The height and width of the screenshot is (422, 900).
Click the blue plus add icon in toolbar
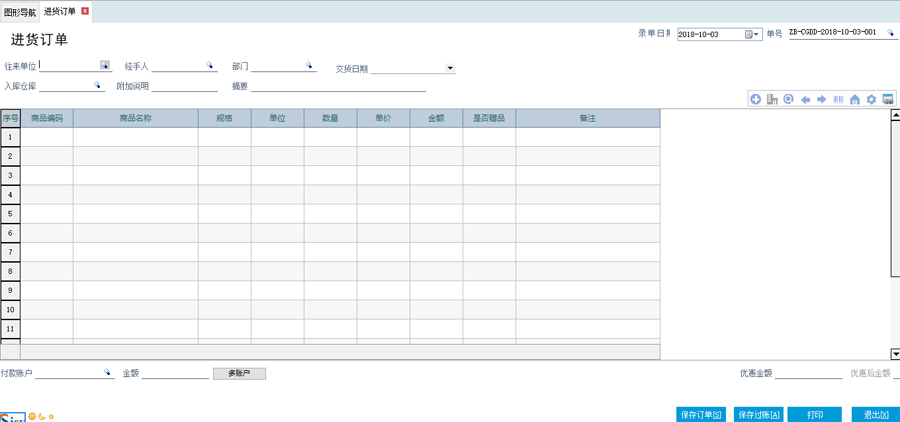755,99
